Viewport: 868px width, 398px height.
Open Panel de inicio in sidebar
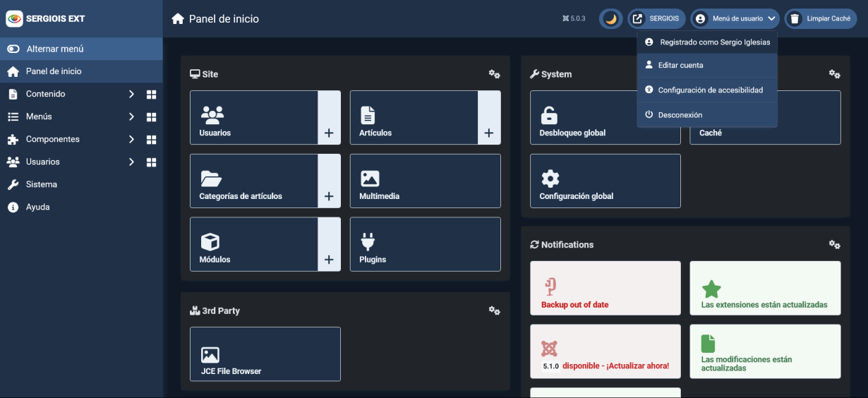click(x=81, y=71)
